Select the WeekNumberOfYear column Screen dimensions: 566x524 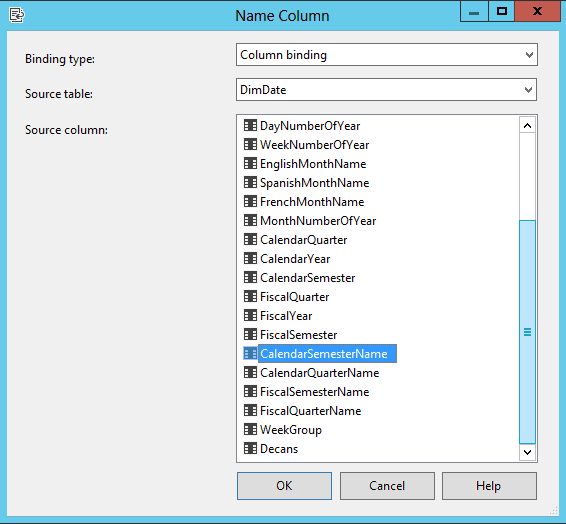click(x=314, y=145)
